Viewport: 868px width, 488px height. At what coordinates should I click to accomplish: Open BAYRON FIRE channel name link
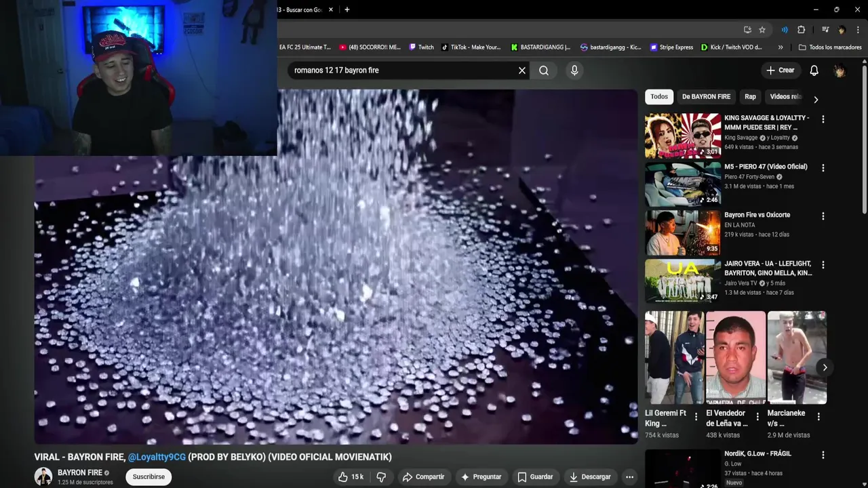coord(80,472)
